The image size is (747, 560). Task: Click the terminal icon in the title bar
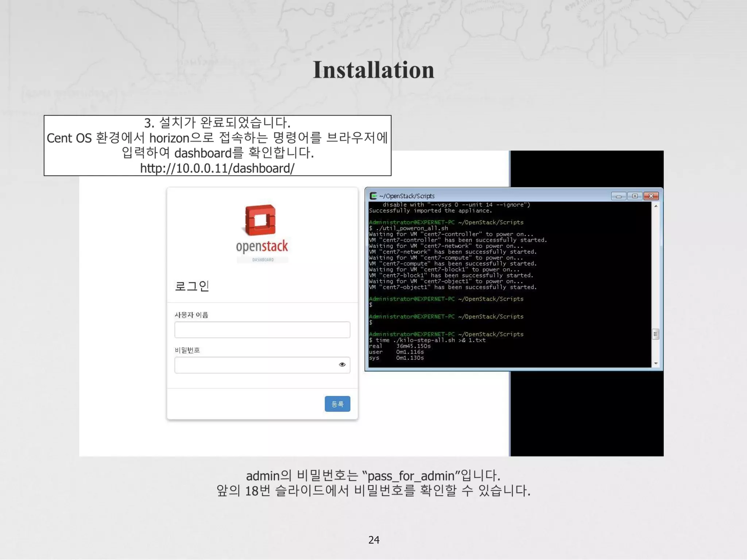click(373, 196)
